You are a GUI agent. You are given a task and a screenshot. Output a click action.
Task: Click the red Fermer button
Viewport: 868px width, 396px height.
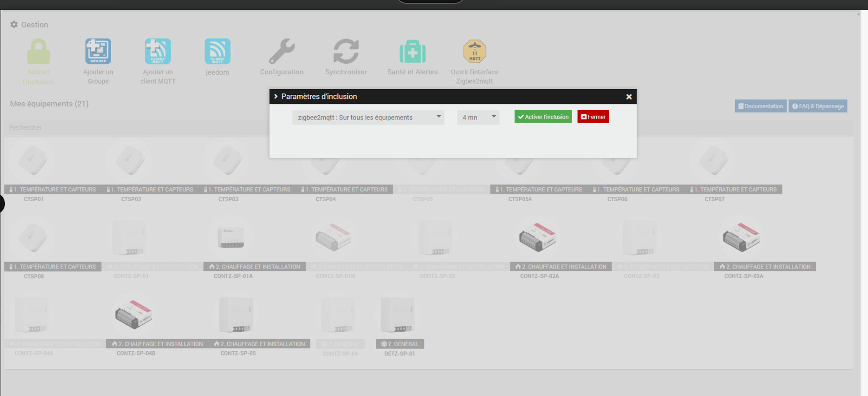point(593,117)
